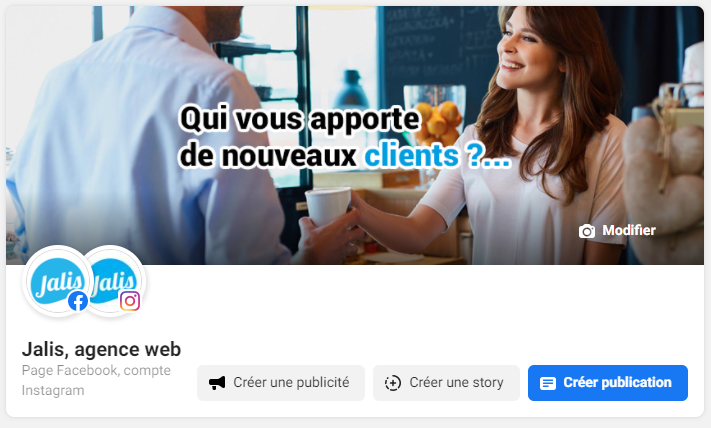Click the post icon in Créer publication
The width and height of the screenshot is (711, 428).
pyautogui.click(x=547, y=384)
